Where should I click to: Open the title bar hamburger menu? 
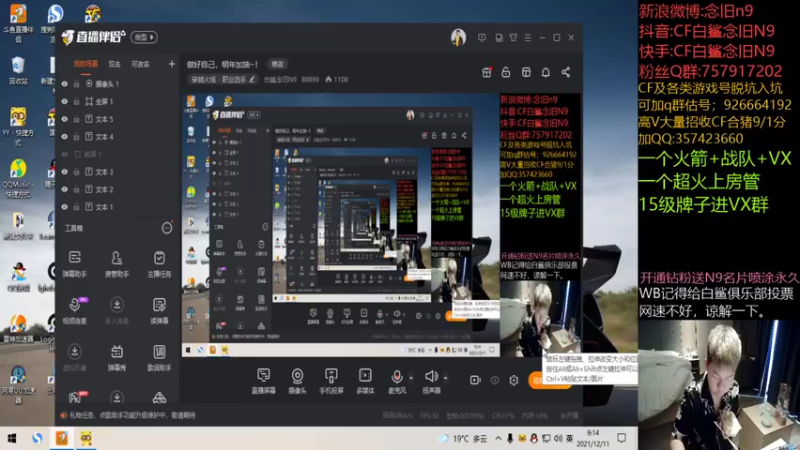[x=528, y=38]
